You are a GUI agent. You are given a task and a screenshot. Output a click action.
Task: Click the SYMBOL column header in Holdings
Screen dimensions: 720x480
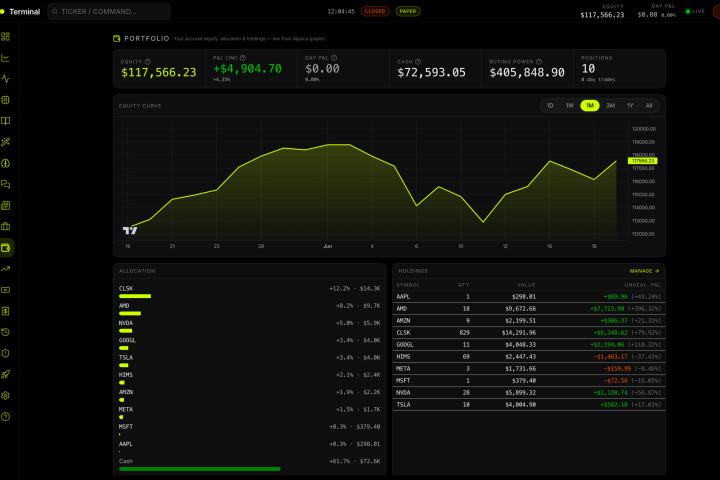coord(408,285)
